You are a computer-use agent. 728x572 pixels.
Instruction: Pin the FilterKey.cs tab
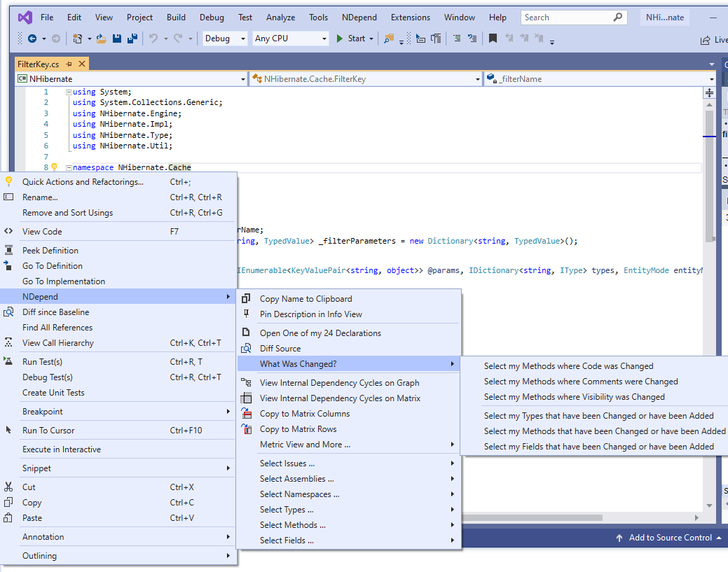[x=69, y=64]
